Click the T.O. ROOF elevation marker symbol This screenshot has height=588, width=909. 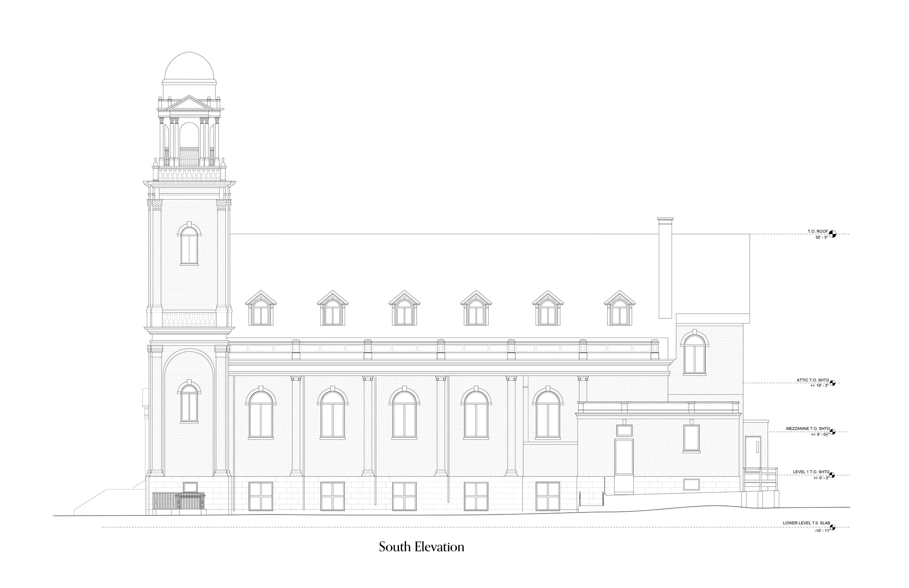pyautogui.click(x=833, y=234)
